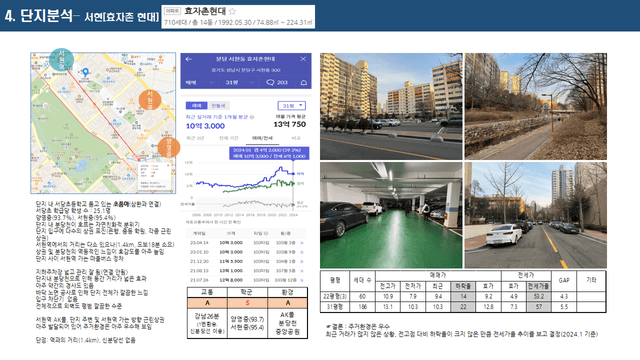The height and width of the screenshot is (360, 640).
Task: Click the green underground parking garage photo
Action: tap(391, 215)
